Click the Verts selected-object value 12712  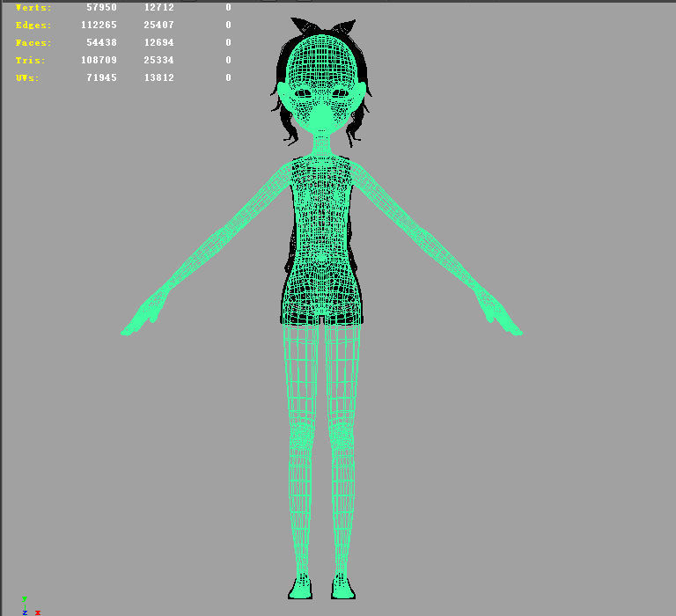[158, 7]
